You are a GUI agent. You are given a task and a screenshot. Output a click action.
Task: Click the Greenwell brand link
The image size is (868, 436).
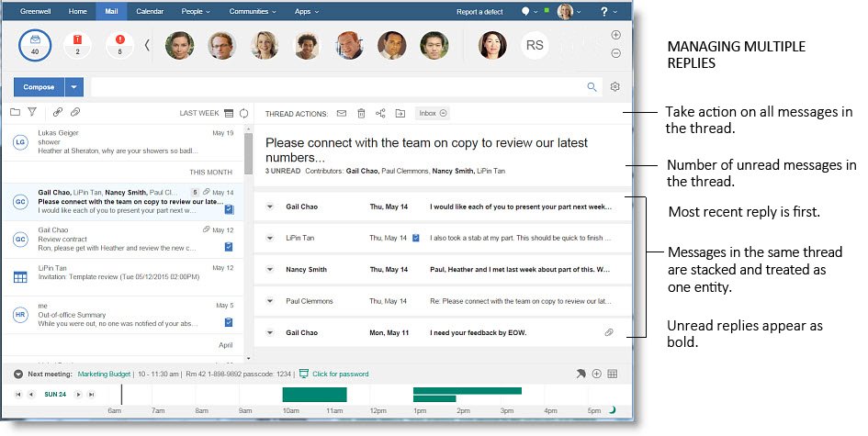pyautogui.click(x=36, y=11)
